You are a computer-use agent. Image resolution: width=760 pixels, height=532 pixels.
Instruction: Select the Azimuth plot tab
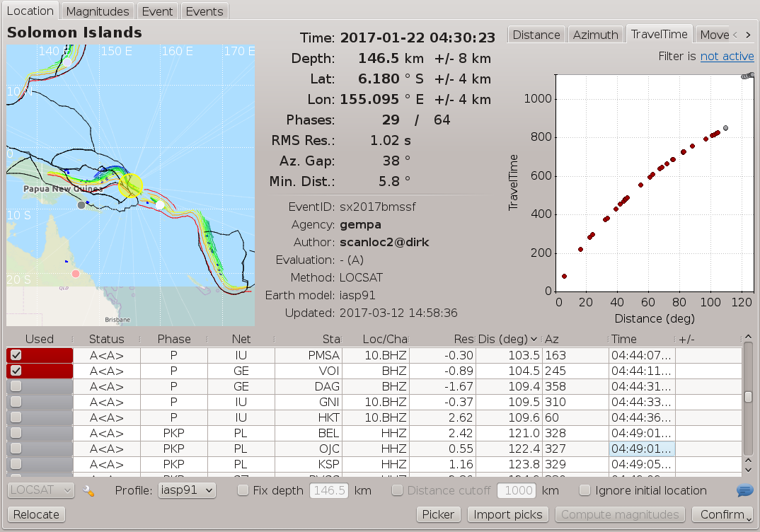pyautogui.click(x=594, y=35)
